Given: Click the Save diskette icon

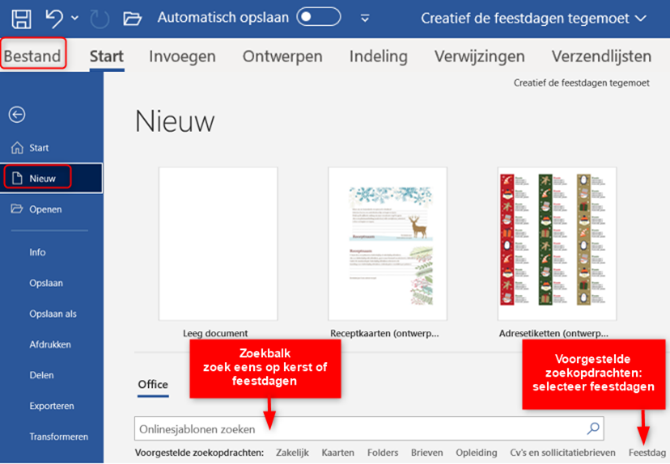Looking at the screenshot, I should click(x=21, y=19).
